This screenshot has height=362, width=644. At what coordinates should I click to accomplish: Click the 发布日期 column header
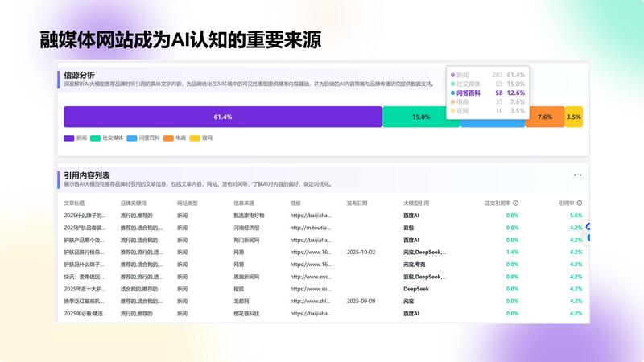click(357, 204)
